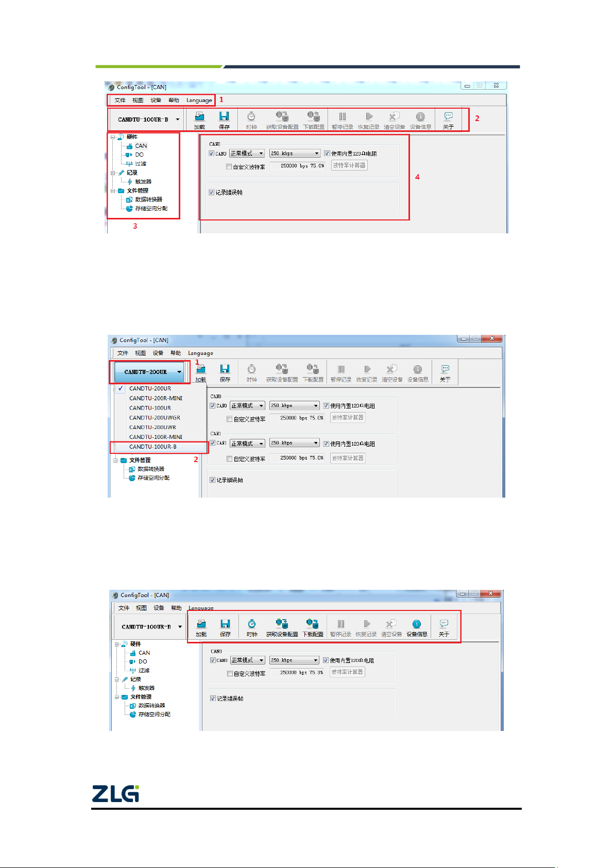
Task: Click CAN0 波特率计算器 button in second screenshot
Action: (348, 418)
